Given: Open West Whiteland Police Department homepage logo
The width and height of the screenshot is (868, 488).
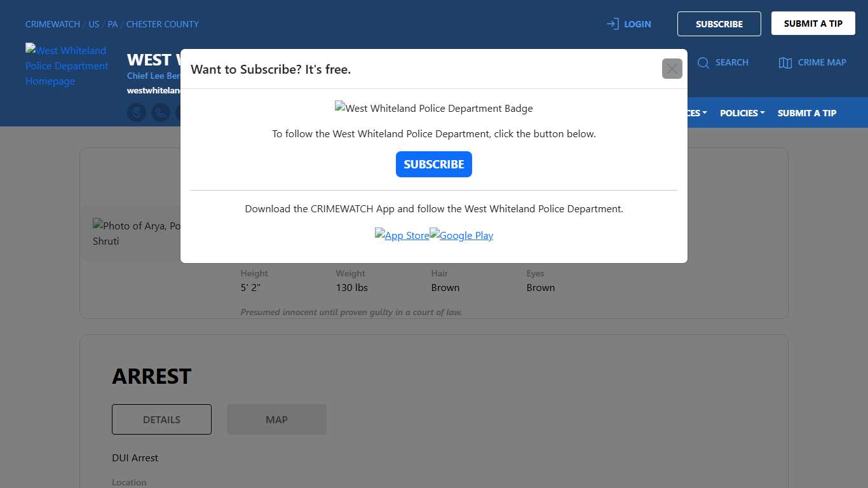Looking at the screenshot, I should tap(67, 65).
